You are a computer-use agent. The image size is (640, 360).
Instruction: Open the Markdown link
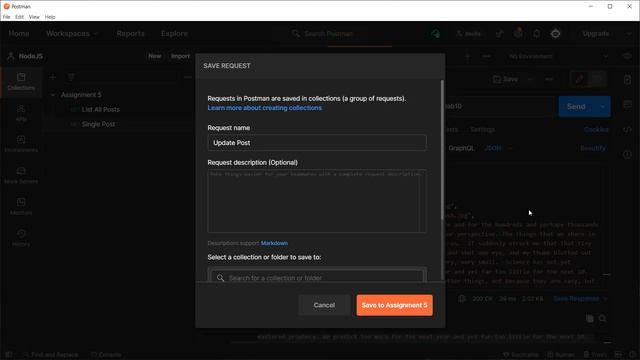tap(274, 243)
